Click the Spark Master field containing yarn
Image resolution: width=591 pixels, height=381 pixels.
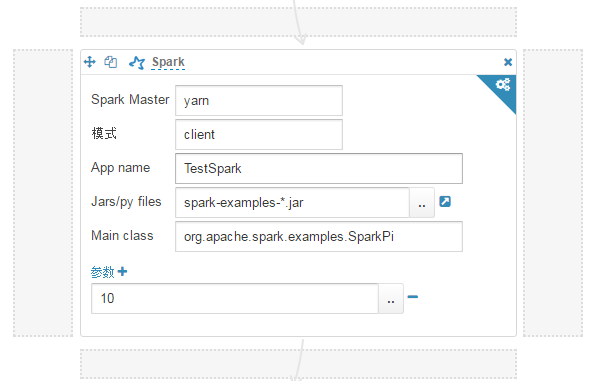point(259,101)
